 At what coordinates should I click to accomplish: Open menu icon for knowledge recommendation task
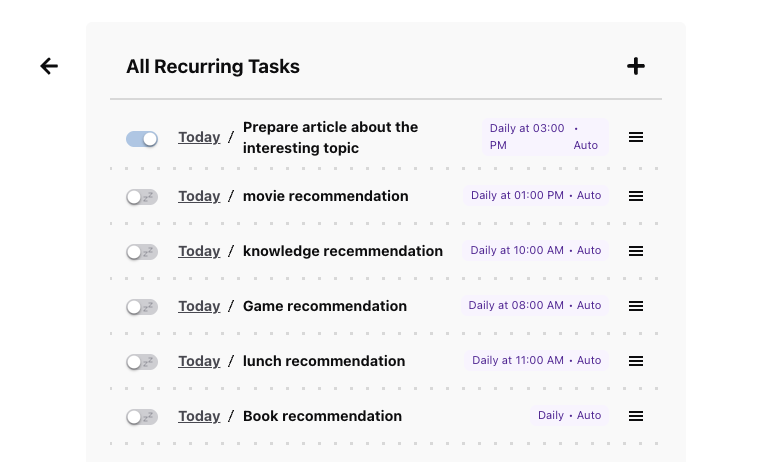tap(636, 251)
